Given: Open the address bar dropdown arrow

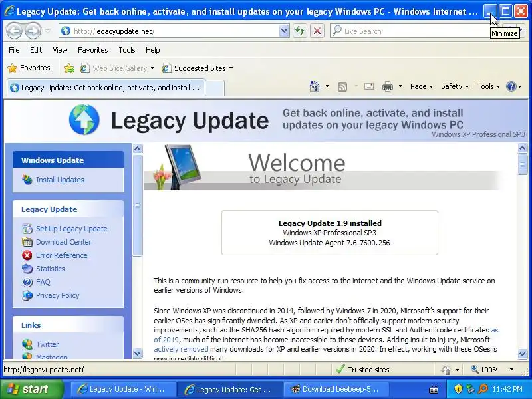Looking at the screenshot, I should tap(284, 31).
